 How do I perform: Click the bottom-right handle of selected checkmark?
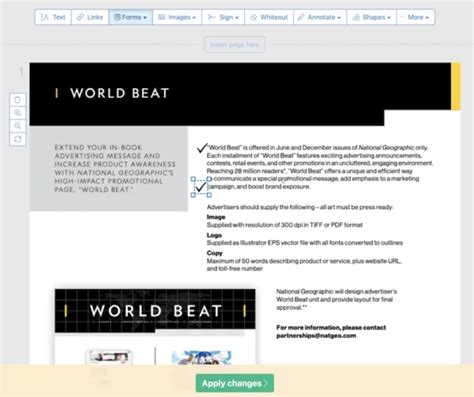tap(209, 195)
